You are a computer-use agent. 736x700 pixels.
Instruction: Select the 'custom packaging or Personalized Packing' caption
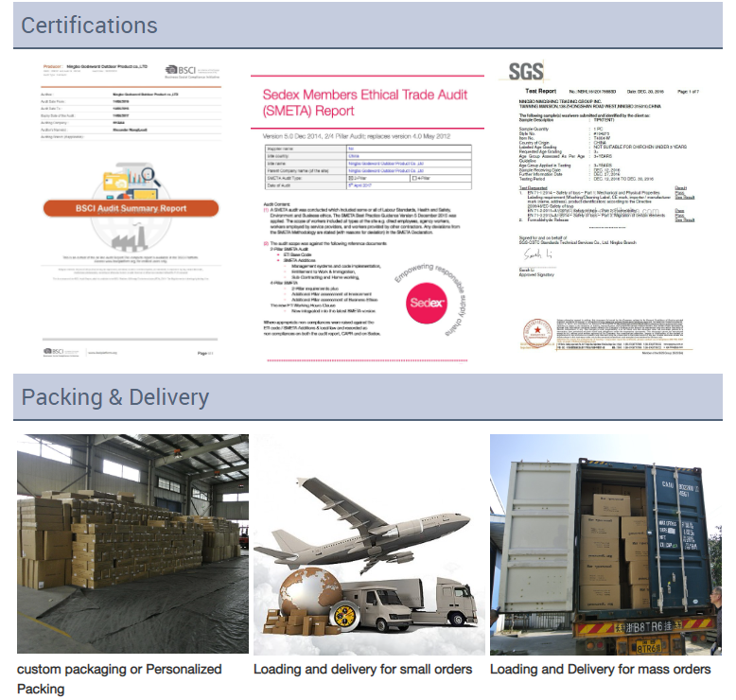click(119, 679)
